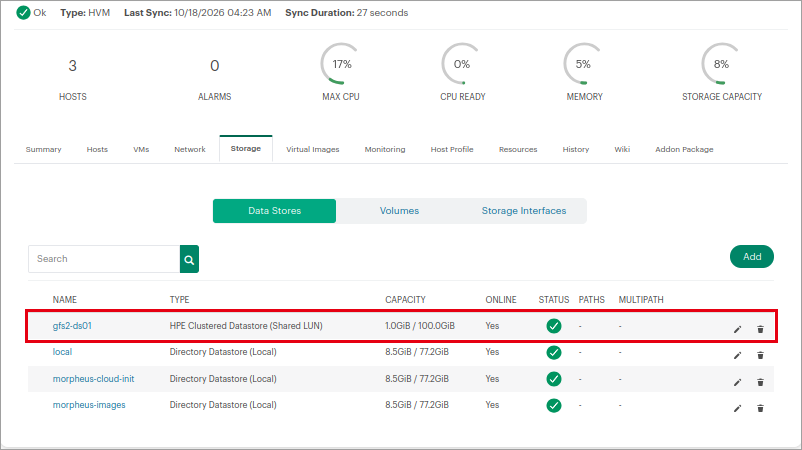The width and height of the screenshot is (802, 450).
Task: Click status checkmark for morpheus-images row
Action: coord(554,406)
